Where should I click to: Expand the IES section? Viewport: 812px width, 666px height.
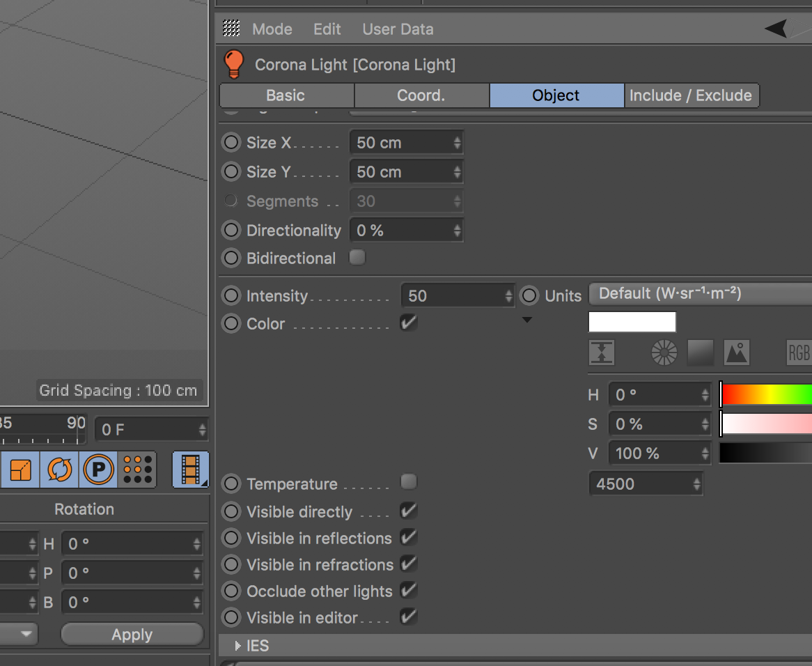click(238, 646)
